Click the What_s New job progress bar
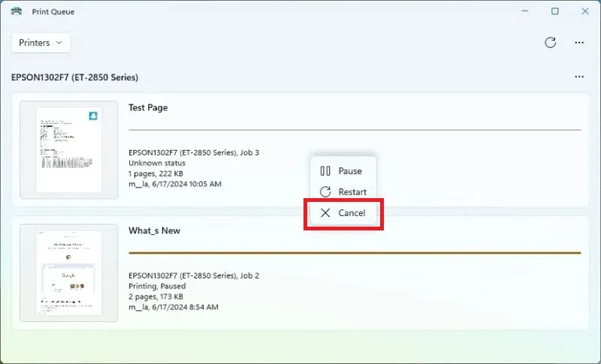This screenshot has width=601, height=364. pyautogui.click(x=355, y=253)
